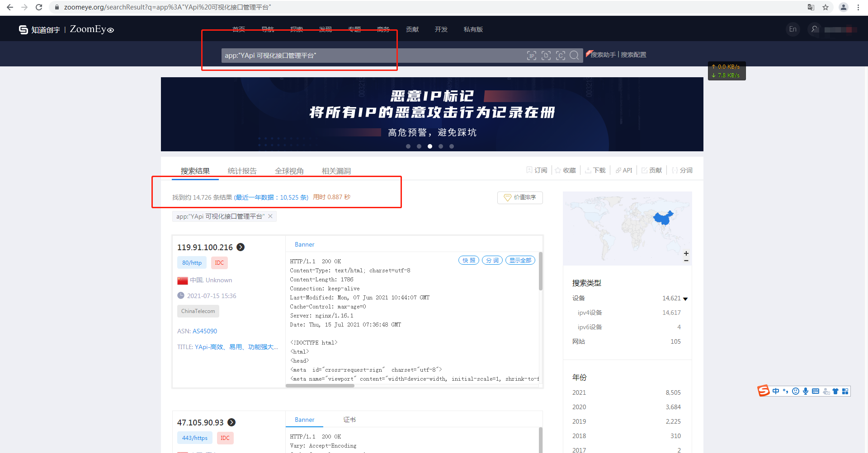The image size is (868, 453).
Task: Open the AS45090 ASN link
Action: pos(205,331)
